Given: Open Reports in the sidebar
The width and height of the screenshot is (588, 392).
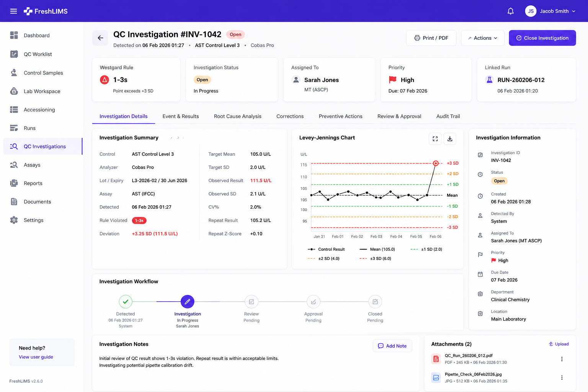Looking at the screenshot, I should click(x=42, y=183).
